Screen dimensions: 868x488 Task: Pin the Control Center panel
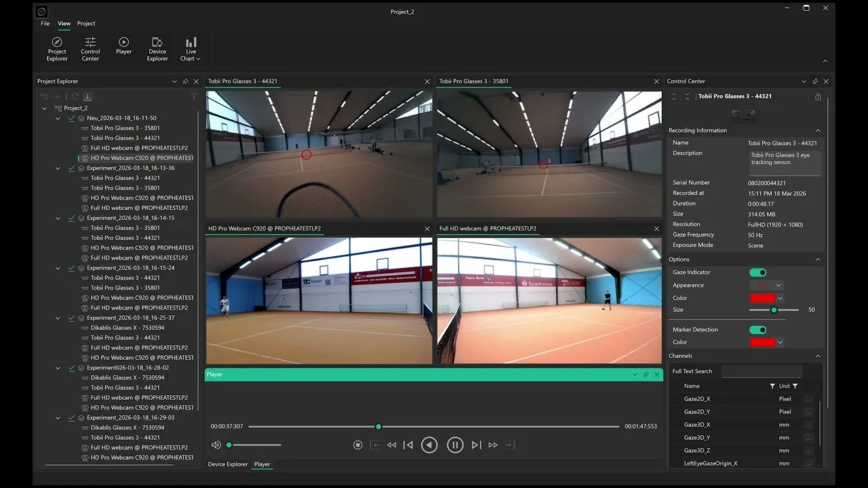pyautogui.click(x=815, y=81)
